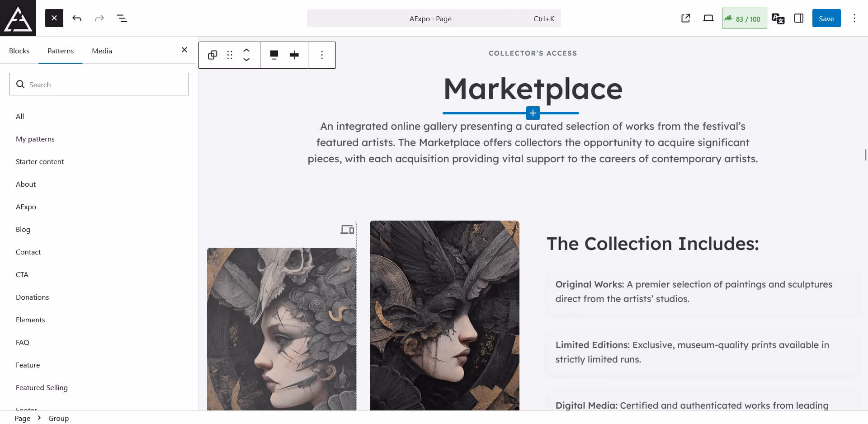Toggle the settings sidebar panel

(x=799, y=18)
